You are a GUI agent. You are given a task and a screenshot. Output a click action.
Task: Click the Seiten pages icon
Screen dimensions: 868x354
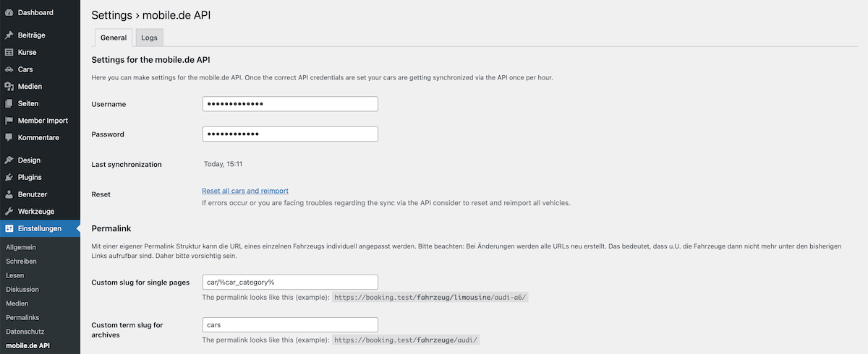tap(9, 103)
